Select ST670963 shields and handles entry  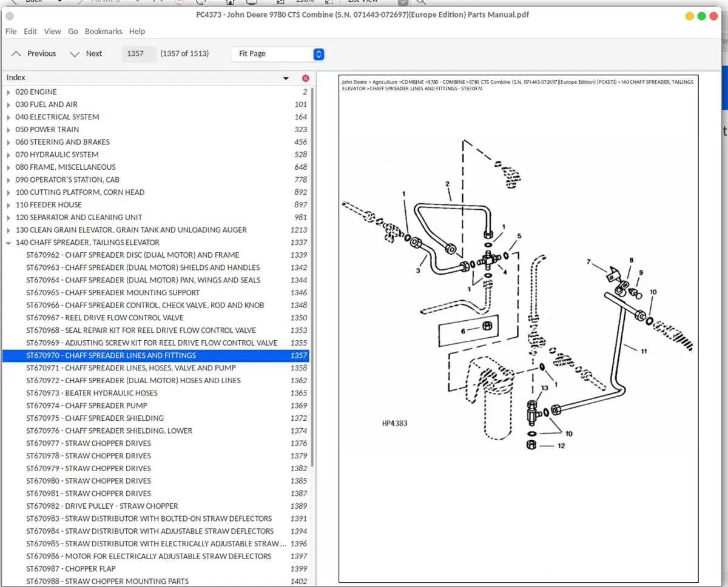[x=156, y=267]
